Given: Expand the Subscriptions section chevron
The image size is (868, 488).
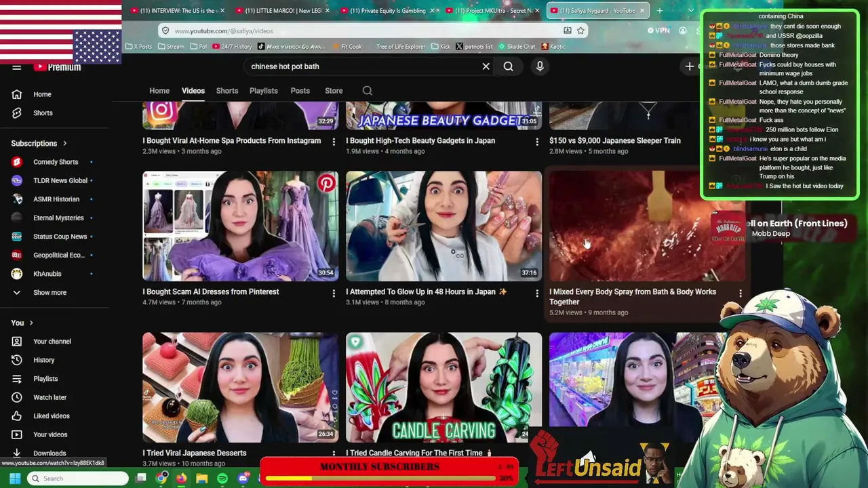Looking at the screenshot, I should tap(64, 144).
